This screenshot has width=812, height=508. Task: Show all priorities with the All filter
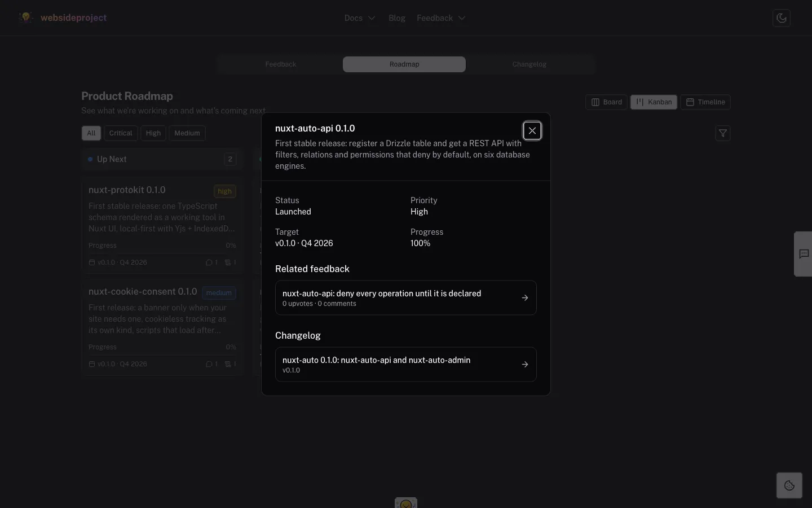[91, 133]
